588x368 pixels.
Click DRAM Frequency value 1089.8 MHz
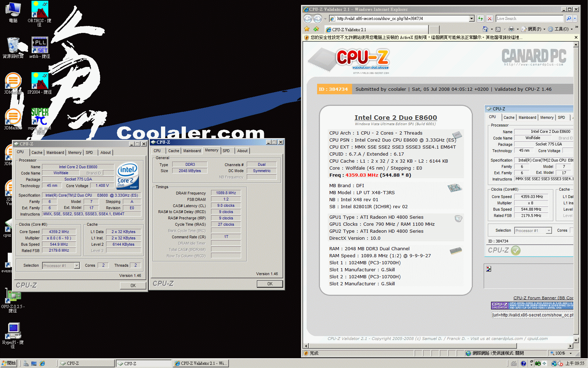[226, 193]
